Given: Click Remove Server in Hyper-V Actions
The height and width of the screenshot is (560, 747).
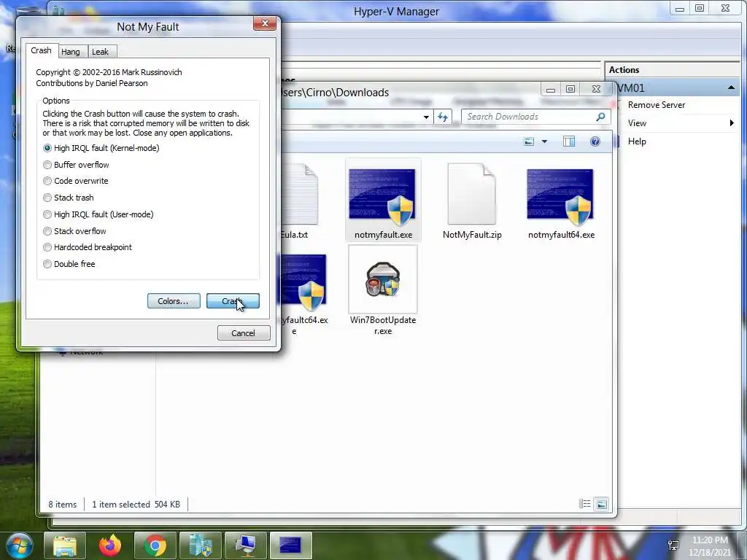Looking at the screenshot, I should tap(656, 105).
